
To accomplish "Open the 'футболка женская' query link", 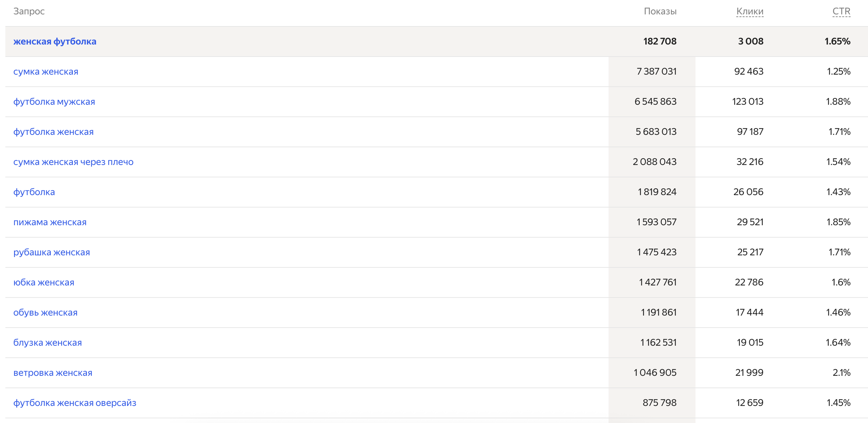I will pos(53,132).
